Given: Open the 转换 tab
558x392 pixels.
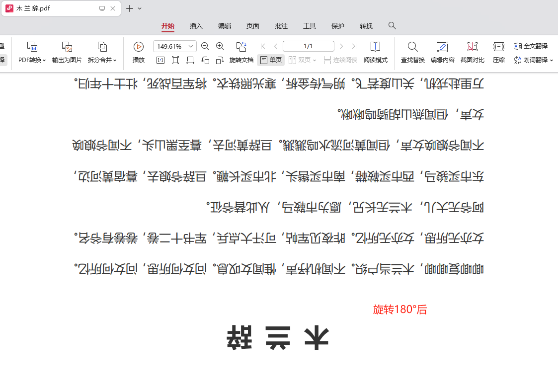Looking at the screenshot, I should (x=366, y=26).
